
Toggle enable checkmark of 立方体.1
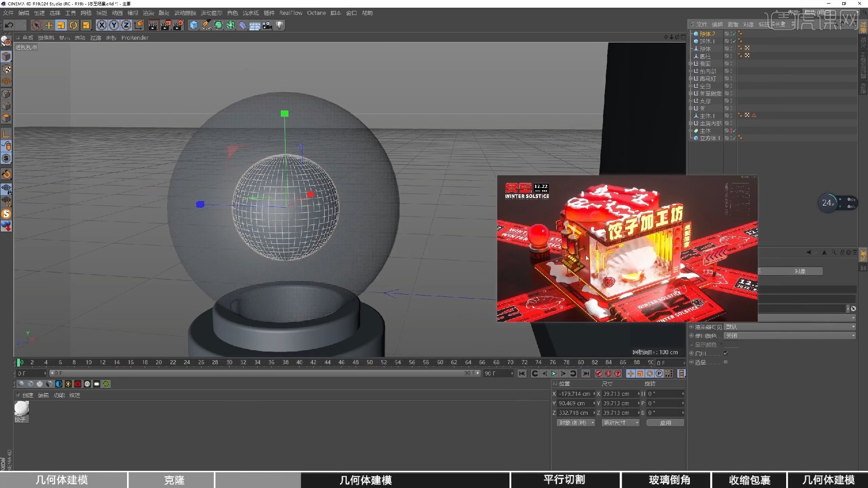(735, 138)
